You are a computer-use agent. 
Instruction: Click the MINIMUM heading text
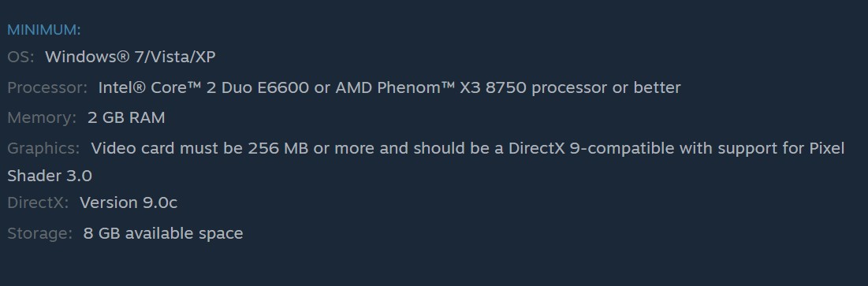click(43, 30)
